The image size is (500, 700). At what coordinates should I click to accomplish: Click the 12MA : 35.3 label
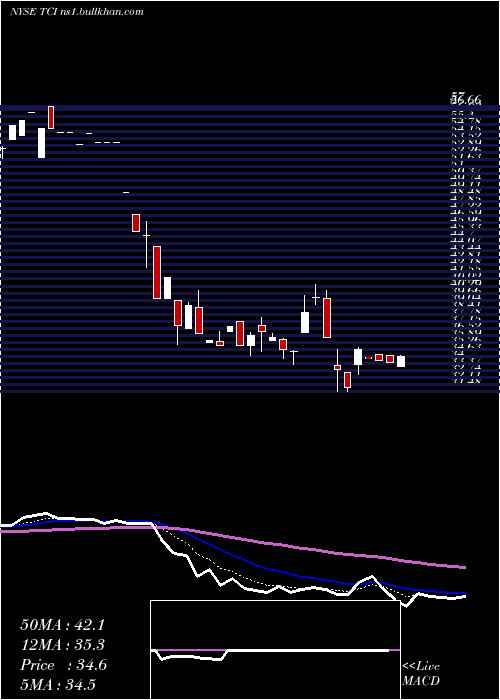[64, 645]
